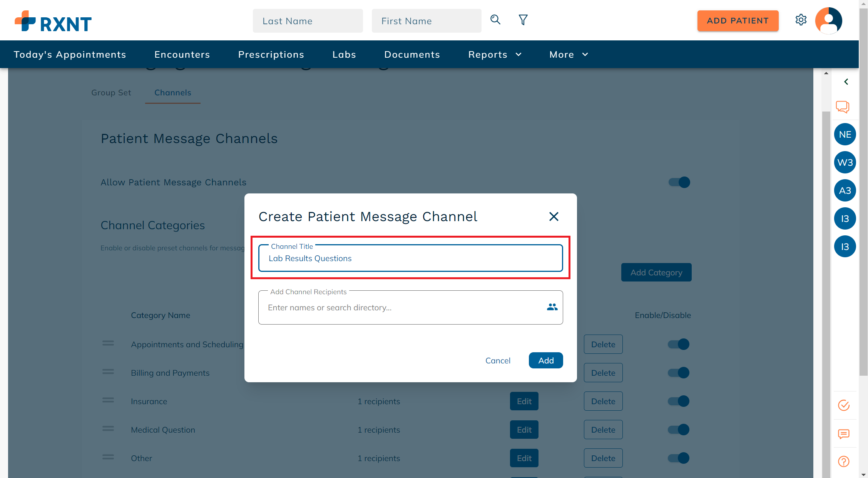Open the patient search filter icon

click(x=523, y=20)
